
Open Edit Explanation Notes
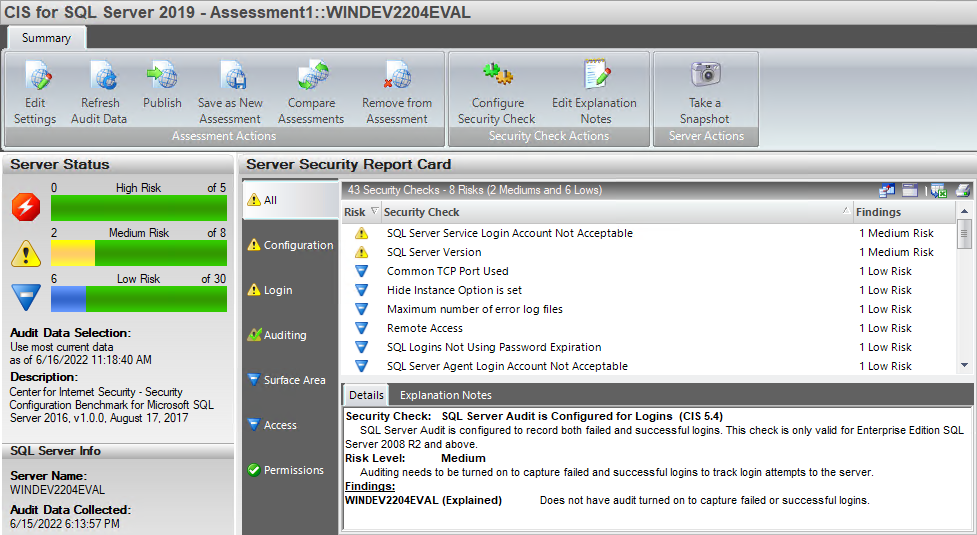pos(595,75)
